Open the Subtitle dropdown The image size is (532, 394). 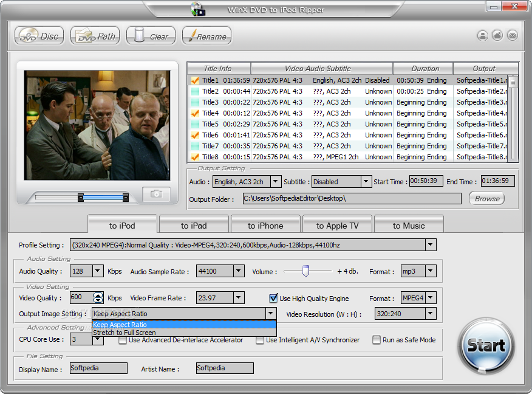[x=366, y=181]
